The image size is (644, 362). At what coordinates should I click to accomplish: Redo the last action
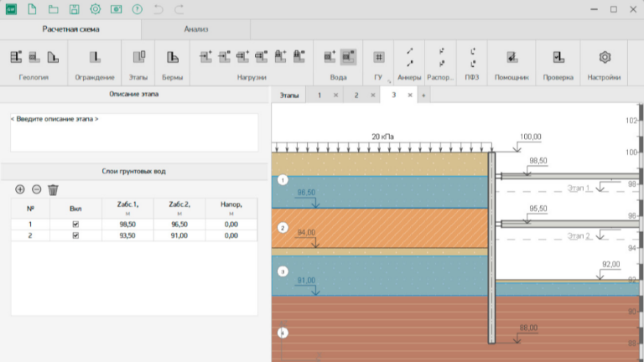point(179,9)
